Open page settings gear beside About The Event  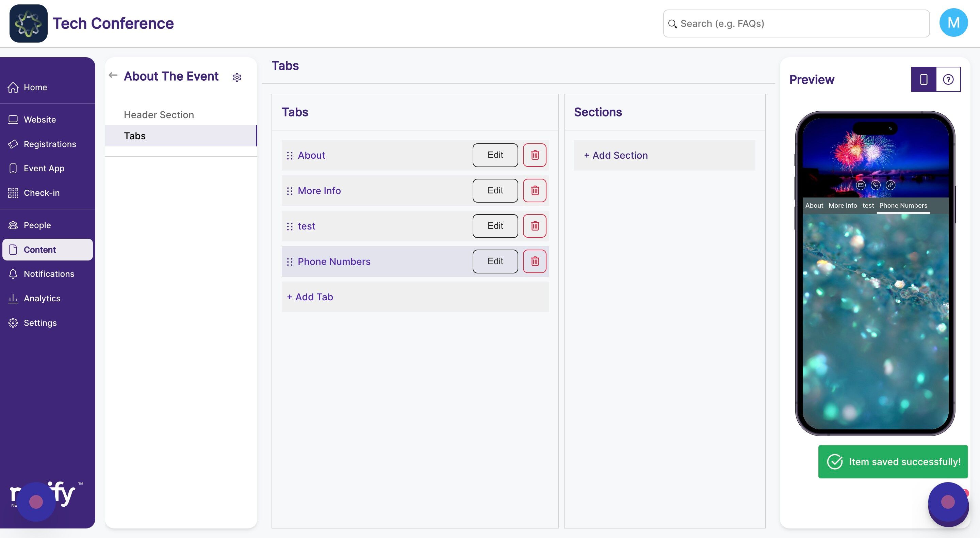pos(237,77)
